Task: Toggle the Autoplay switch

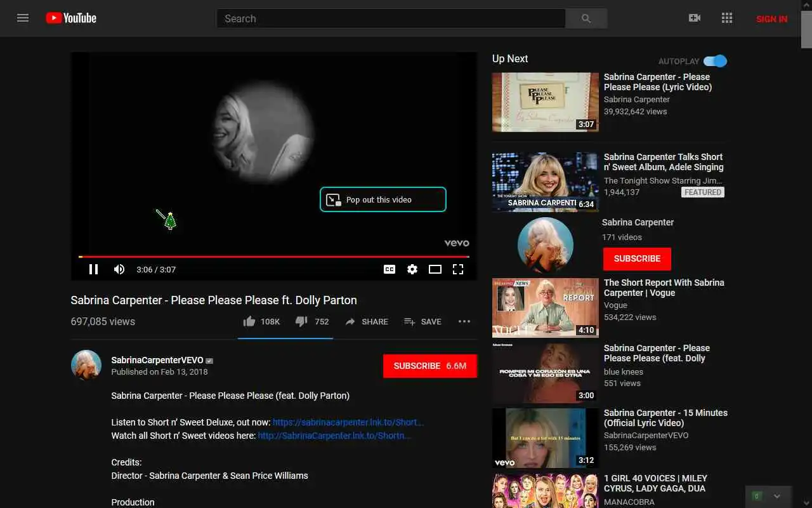Action: tap(716, 61)
